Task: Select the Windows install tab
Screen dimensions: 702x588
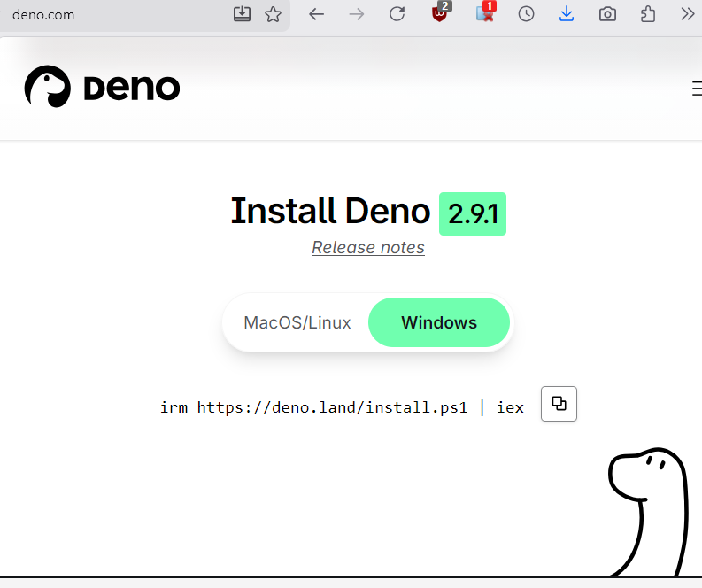Action: (439, 322)
